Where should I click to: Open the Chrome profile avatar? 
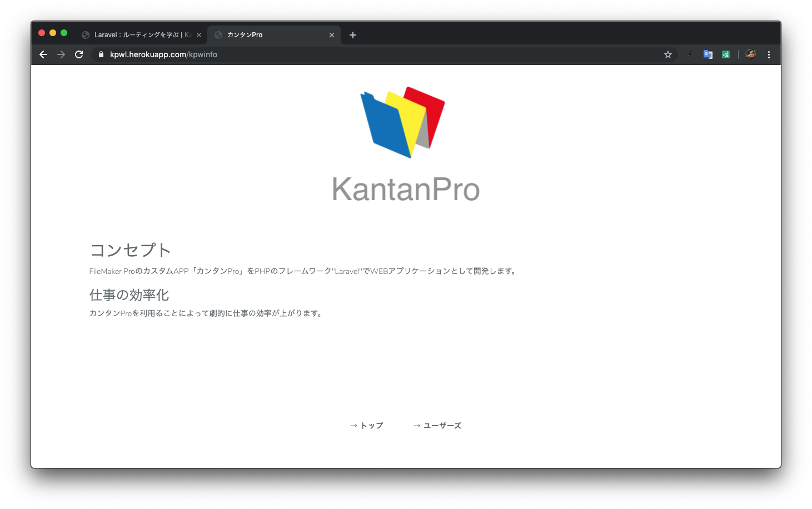click(751, 54)
